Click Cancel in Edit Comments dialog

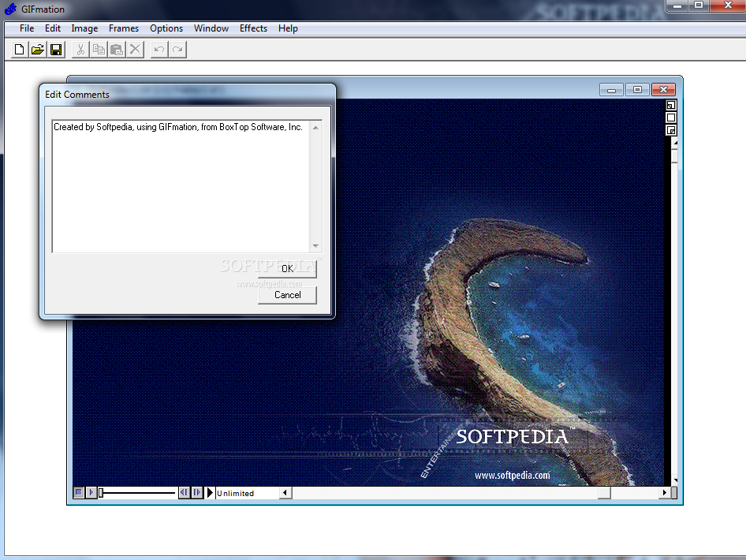pyautogui.click(x=287, y=295)
